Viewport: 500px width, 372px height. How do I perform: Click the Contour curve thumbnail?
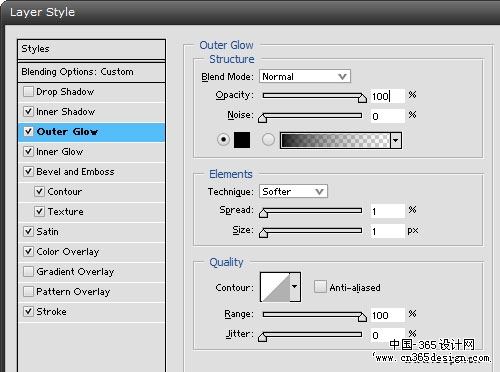[275, 287]
